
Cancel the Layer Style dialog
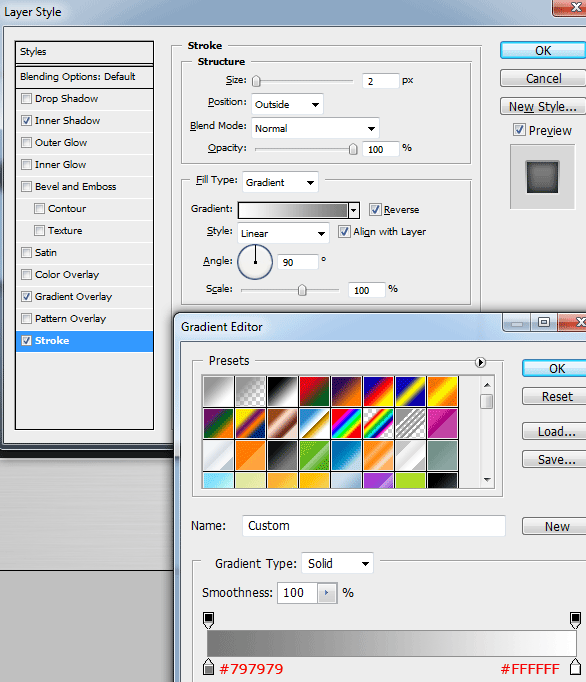[x=543, y=78]
